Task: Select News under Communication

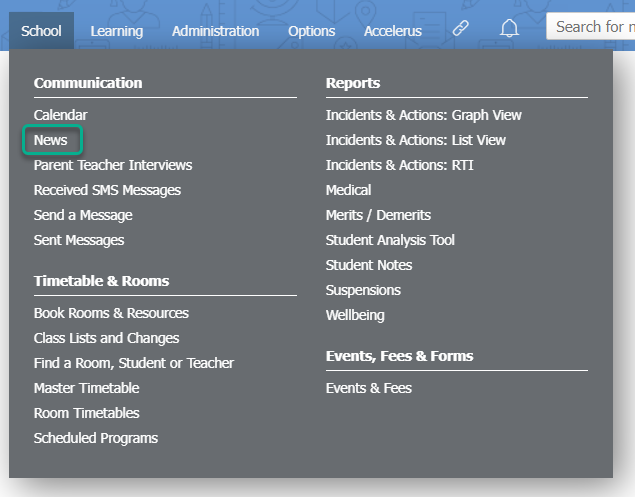Action: pyautogui.click(x=51, y=140)
